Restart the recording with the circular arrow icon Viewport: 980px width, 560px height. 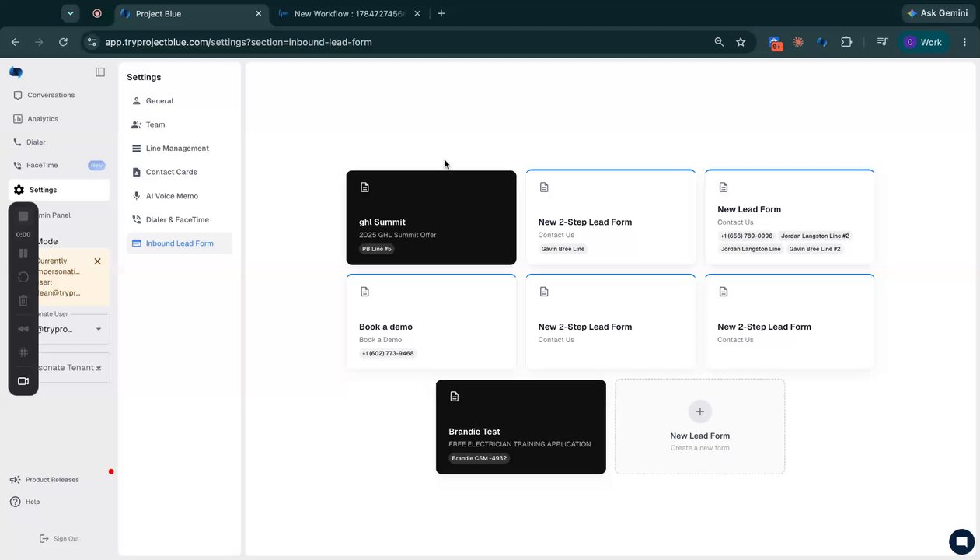point(23,277)
